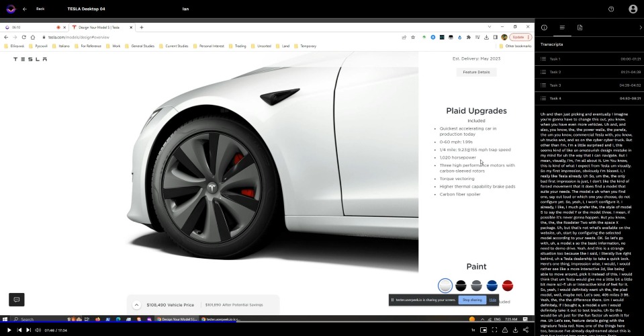Enter fullscreen video mode
Screen dimensions: 644x336
[x=494, y=330]
